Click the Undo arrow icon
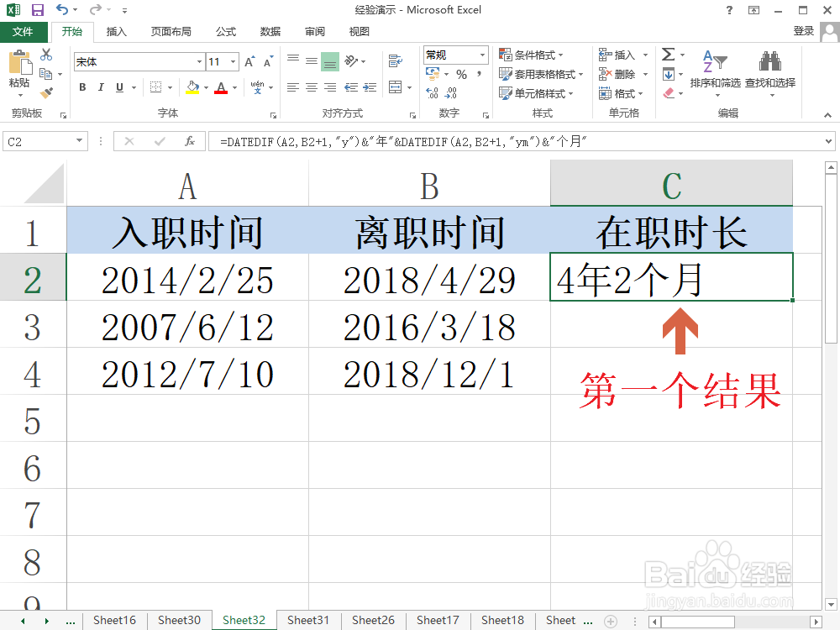The height and width of the screenshot is (630, 840). [x=62, y=9]
